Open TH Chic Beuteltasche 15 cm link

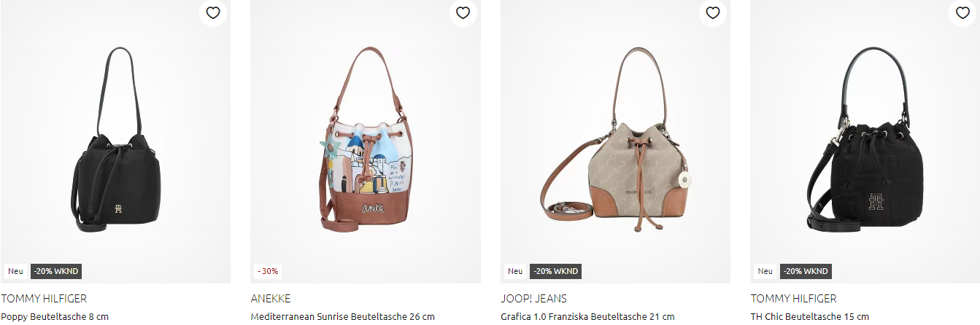click(810, 317)
